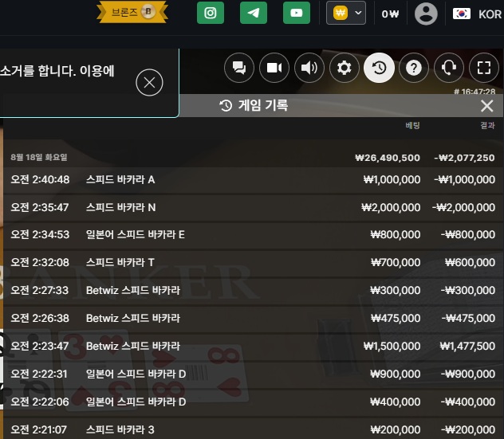Open the Telegram link icon
The image size is (504, 439).
254,13
